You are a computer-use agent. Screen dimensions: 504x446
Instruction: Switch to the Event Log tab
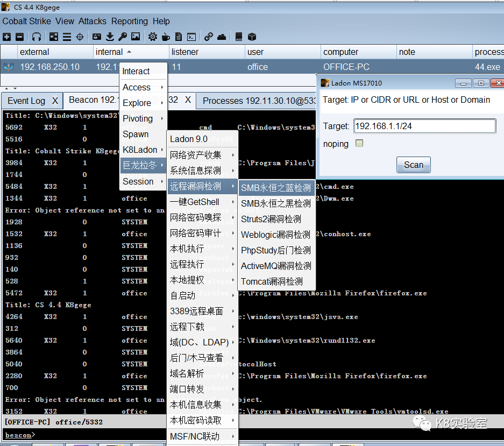click(26, 101)
